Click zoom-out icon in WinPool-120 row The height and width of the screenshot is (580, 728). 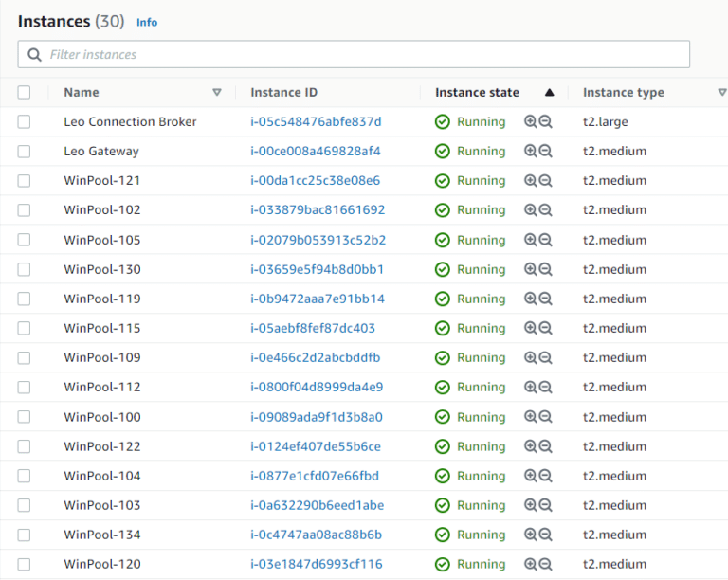[x=546, y=564]
